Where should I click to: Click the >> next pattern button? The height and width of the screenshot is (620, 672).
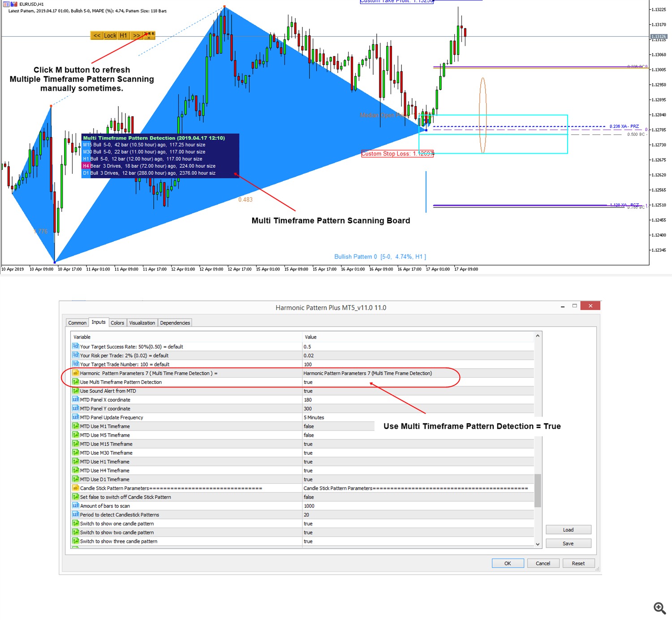pos(136,35)
